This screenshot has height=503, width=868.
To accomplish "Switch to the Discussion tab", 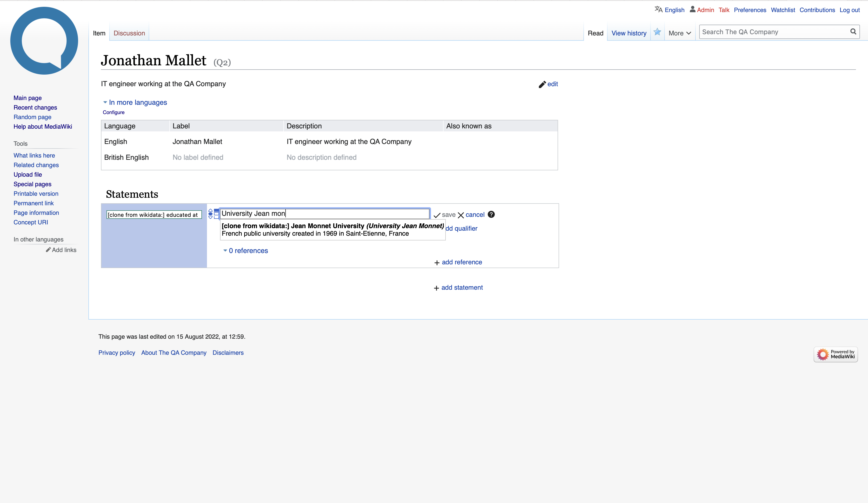I will (x=129, y=33).
